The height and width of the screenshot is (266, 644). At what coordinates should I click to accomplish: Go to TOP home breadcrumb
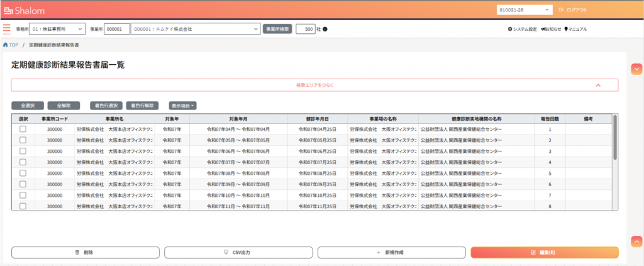pyautogui.click(x=11, y=45)
